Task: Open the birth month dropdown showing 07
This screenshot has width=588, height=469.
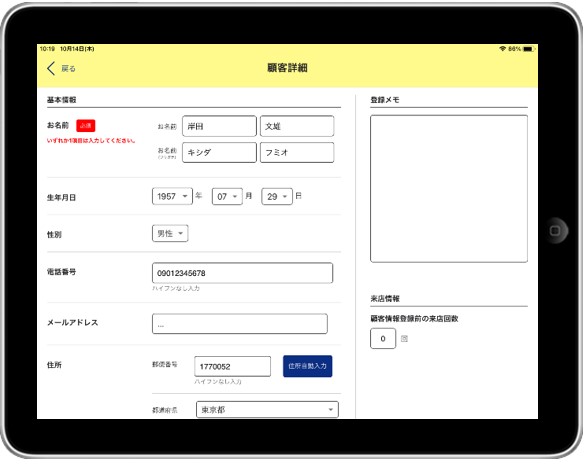Action: pyautogui.click(x=227, y=196)
